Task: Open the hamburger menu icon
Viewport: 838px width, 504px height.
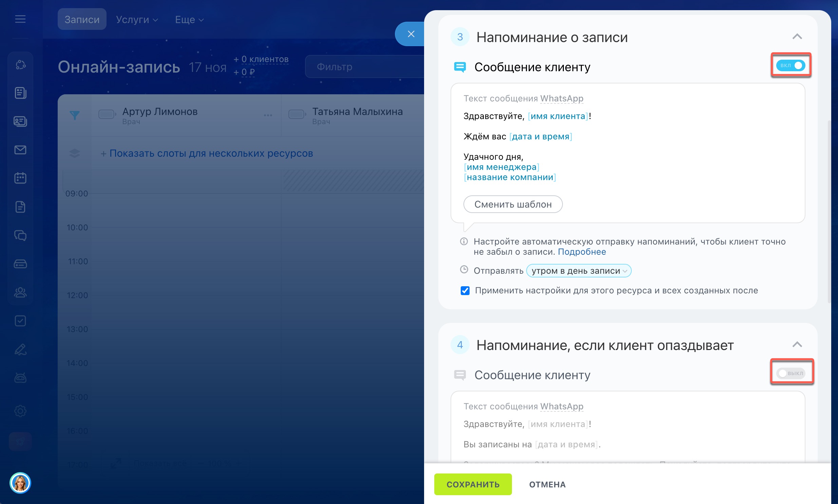Action: point(20,19)
